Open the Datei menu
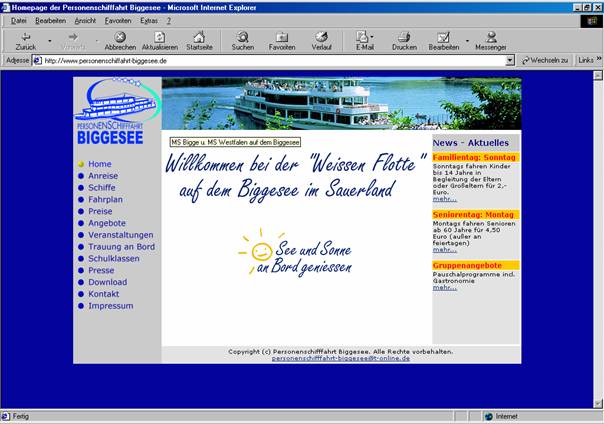Viewport: 604px width, 424px height. 18,21
